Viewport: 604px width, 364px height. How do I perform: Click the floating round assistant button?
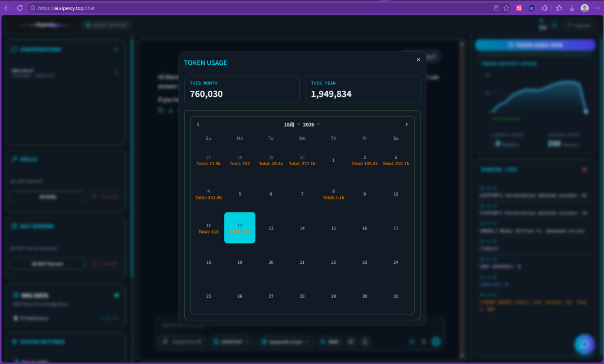(585, 344)
